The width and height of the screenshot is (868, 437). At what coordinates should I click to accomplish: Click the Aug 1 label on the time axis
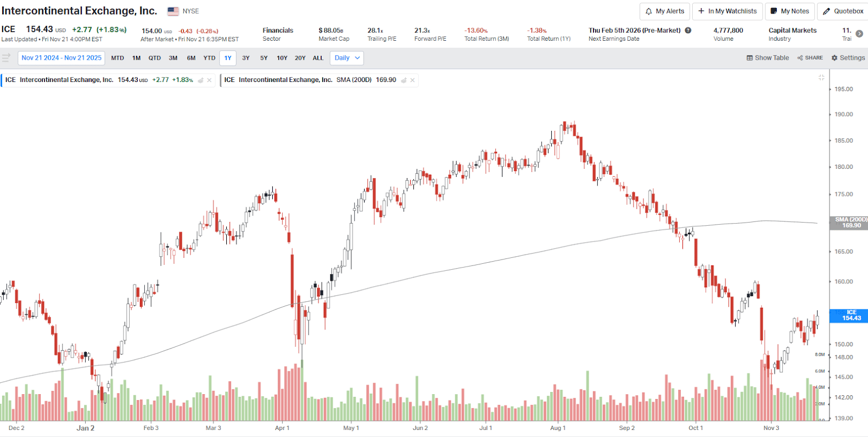coord(558,428)
